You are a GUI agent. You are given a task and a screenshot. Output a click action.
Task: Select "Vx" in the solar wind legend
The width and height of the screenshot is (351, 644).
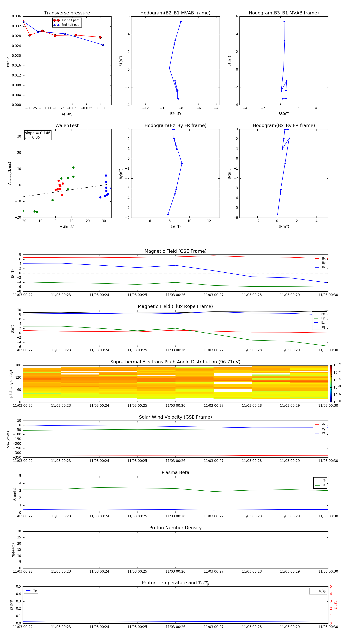click(x=320, y=424)
